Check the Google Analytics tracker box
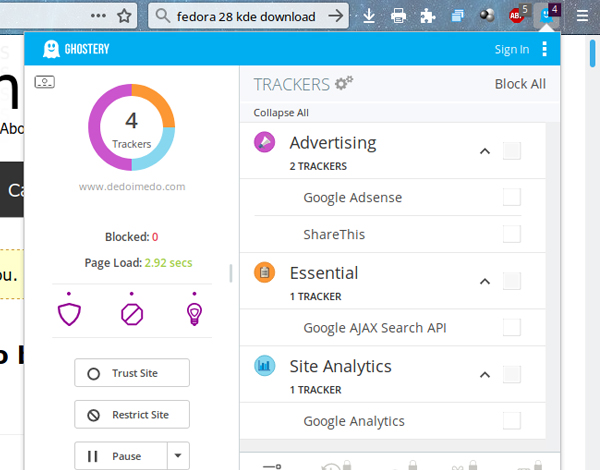The image size is (600, 470). click(x=512, y=420)
